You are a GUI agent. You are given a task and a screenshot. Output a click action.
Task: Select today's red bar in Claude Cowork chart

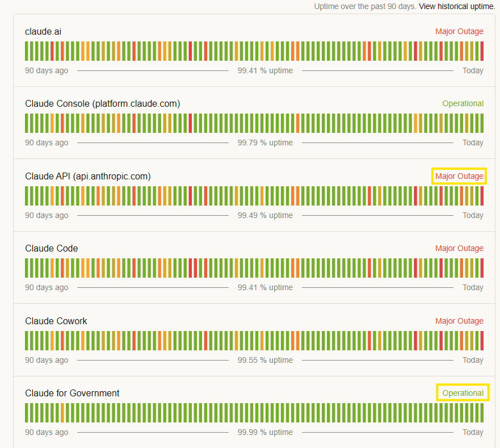(482, 341)
